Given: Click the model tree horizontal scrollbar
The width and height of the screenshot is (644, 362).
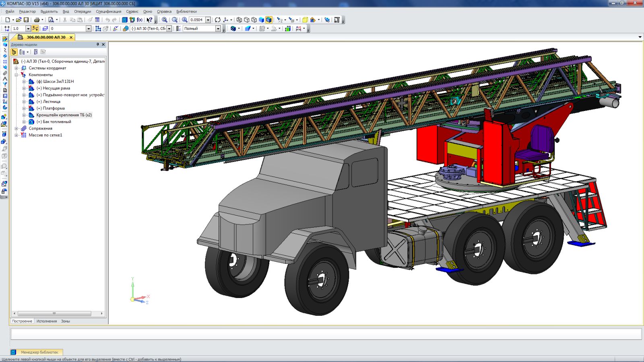Looking at the screenshot, I should tap(54, 313).
